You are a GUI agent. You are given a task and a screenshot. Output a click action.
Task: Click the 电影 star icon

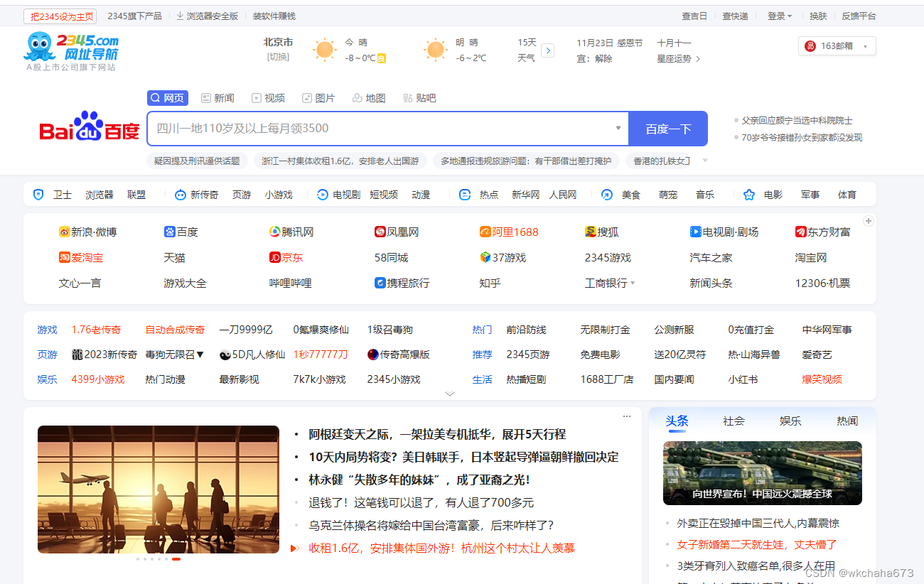[x=749, y=195]
